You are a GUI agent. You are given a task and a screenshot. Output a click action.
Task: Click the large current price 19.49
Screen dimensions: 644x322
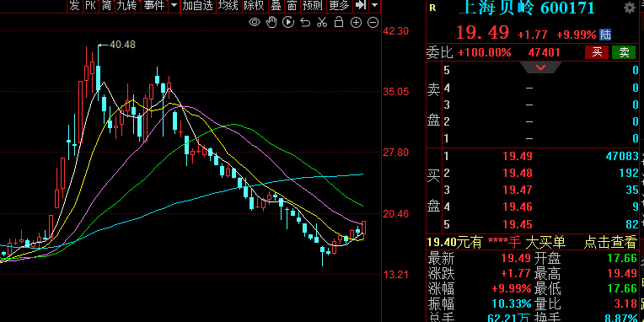tap(483, 33)
